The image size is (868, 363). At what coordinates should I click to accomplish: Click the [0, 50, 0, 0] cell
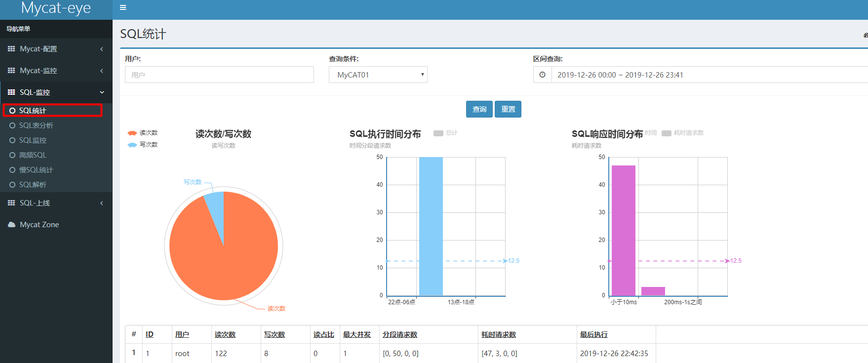click(429, 353)
